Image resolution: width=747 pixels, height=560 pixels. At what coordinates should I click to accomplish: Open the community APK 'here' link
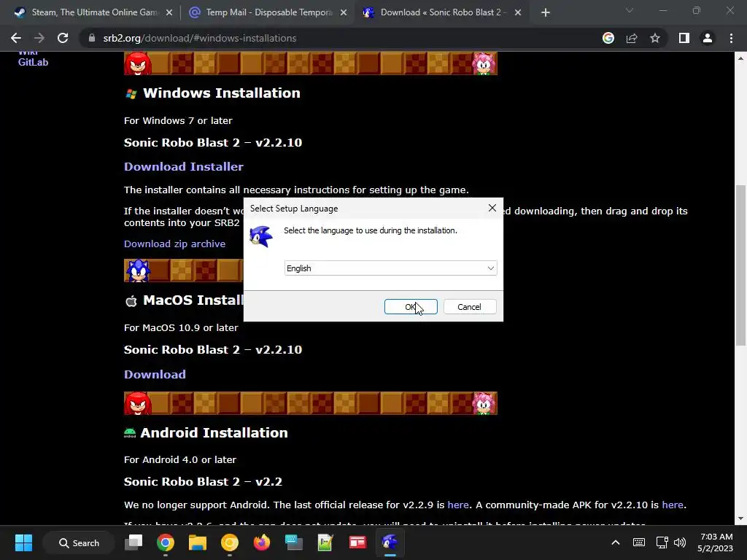click(672, 505)
